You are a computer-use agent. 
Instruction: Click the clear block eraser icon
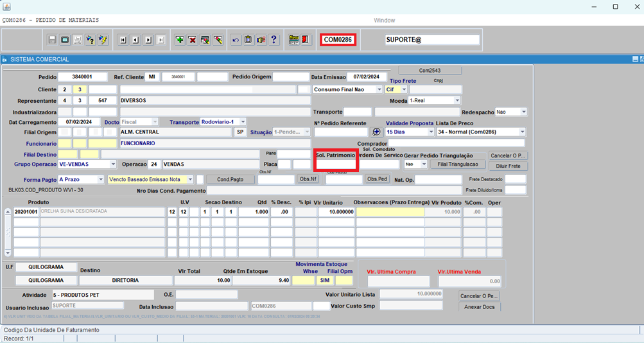pos(205,40)
